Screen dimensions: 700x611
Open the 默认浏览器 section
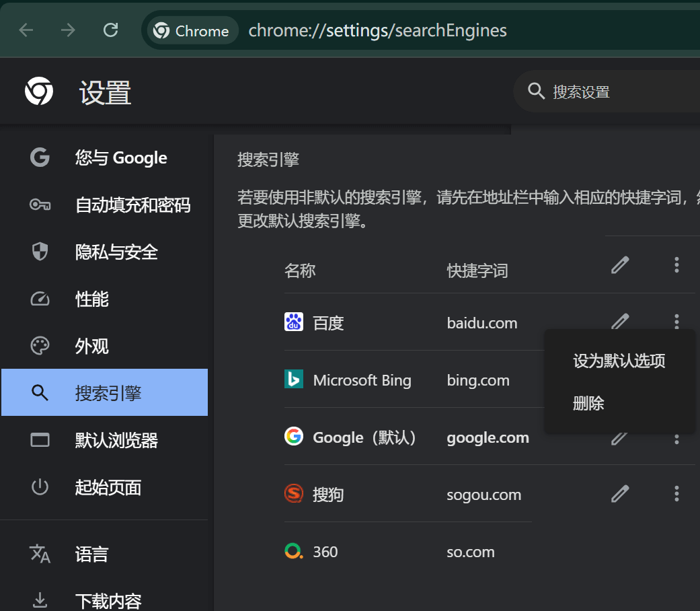click(116, 441)
